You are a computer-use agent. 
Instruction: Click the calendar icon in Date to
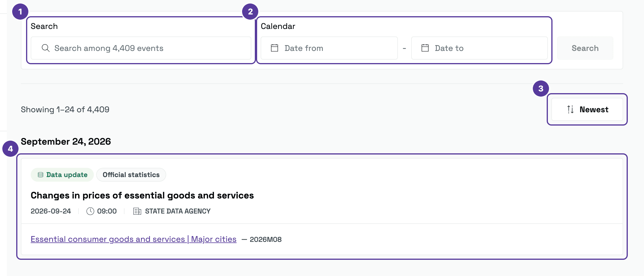coord(425,48)
